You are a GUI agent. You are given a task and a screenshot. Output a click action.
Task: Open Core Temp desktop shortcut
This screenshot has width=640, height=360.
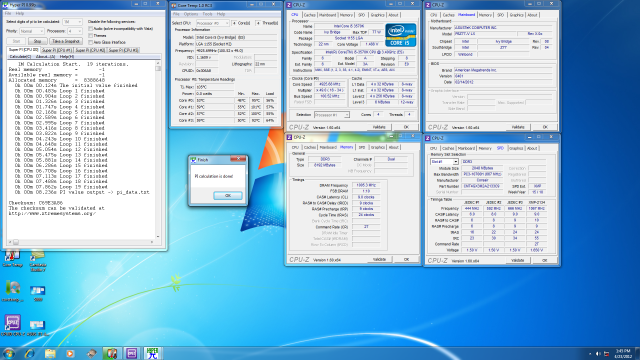[x=12, y=258]
